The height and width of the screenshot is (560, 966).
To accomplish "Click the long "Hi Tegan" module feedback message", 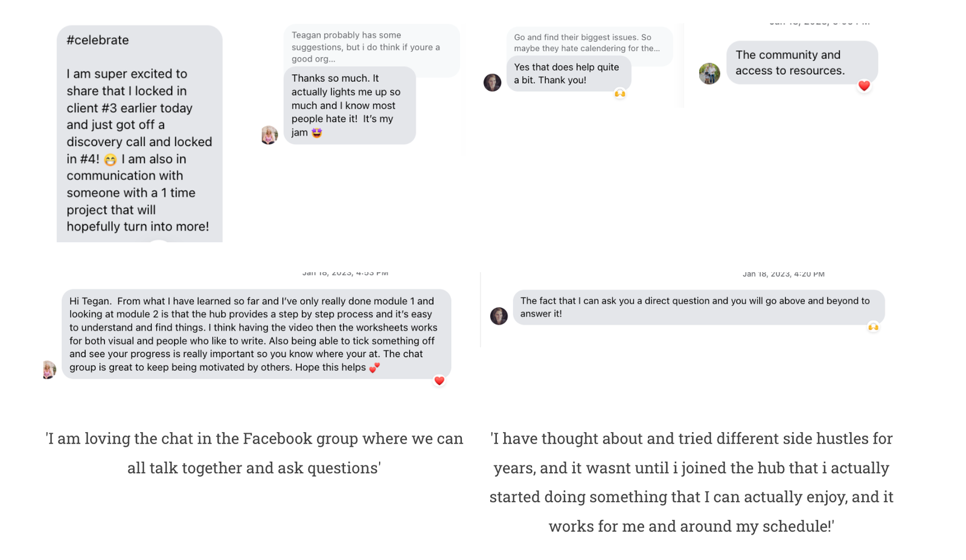I will [x=256, y=334].
